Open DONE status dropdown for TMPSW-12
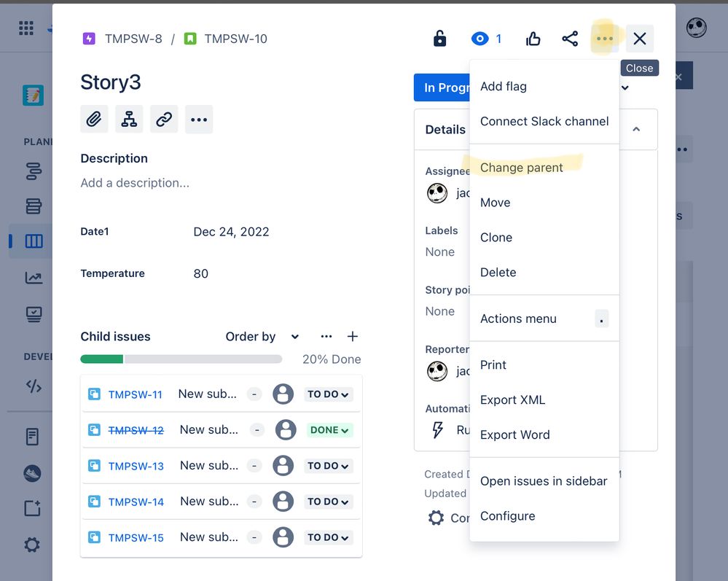Screen dimensions: 728x581 pyautogui.click(x=329, y=430)
